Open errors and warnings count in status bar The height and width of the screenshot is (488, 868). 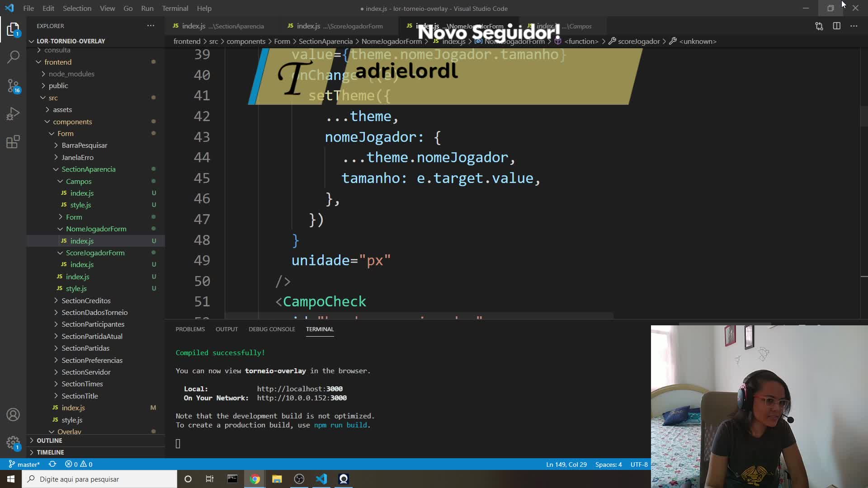(x=79, y=464)
